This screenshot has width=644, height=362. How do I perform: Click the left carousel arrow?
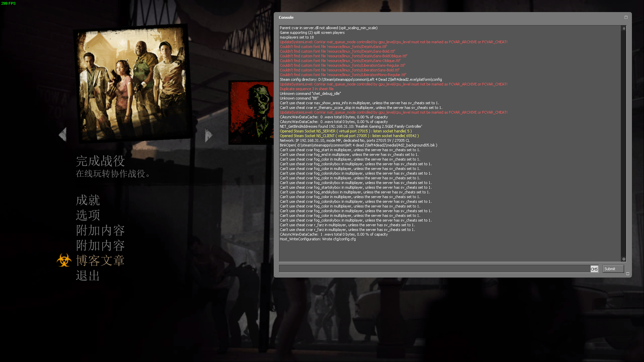[63, 135]
